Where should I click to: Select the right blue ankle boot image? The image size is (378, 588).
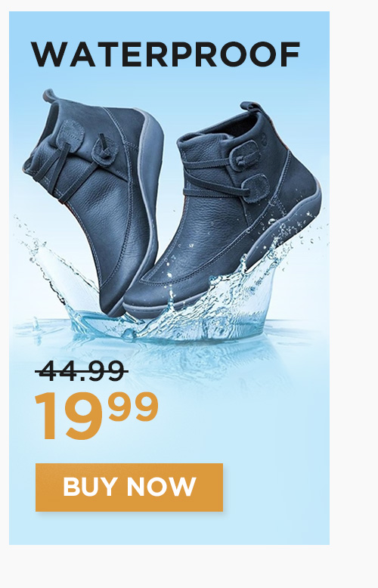coord(223,210)
